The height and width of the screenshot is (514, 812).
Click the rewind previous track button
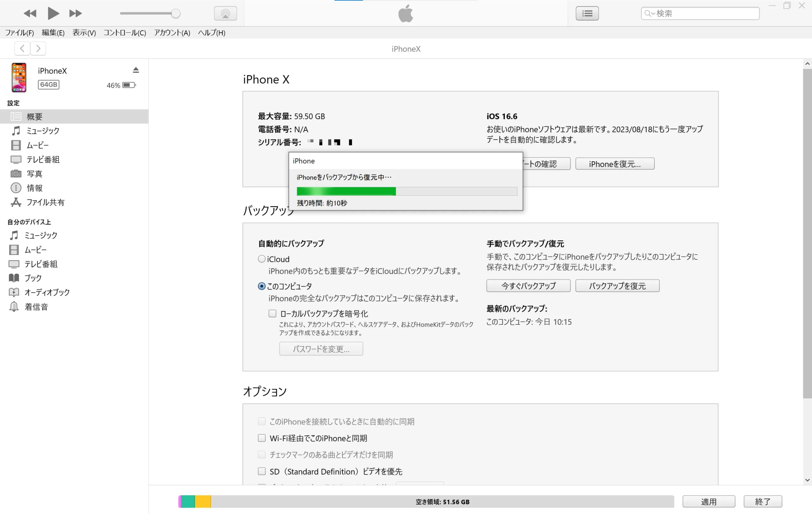pyautogui.click(x=30, y=14)
